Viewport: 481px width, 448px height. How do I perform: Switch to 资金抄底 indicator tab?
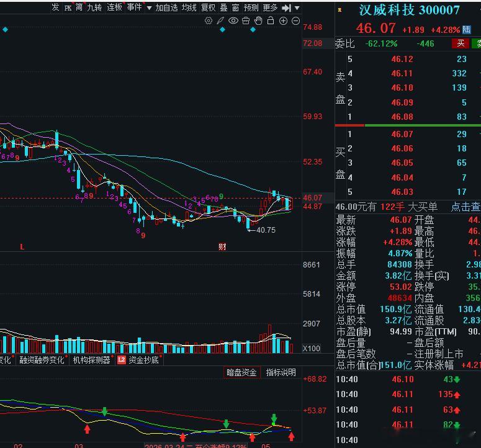click(x=143, y=360)
